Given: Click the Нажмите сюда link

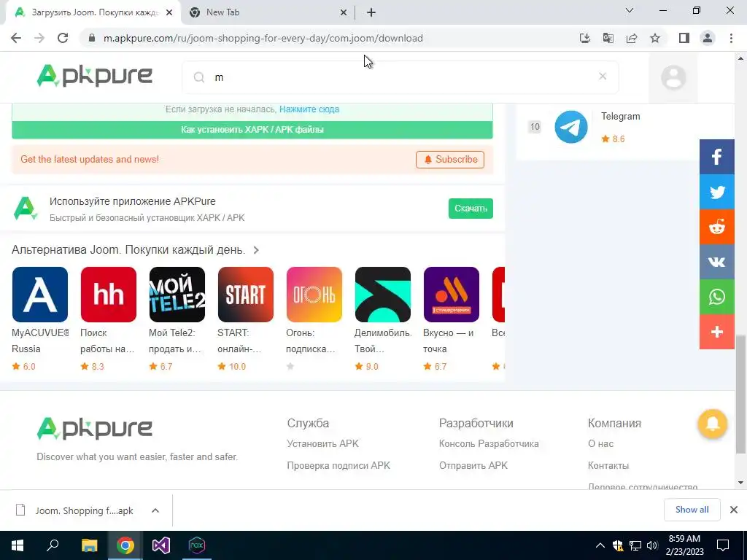Looking at the screenshot, I should (x=309, y=109).
